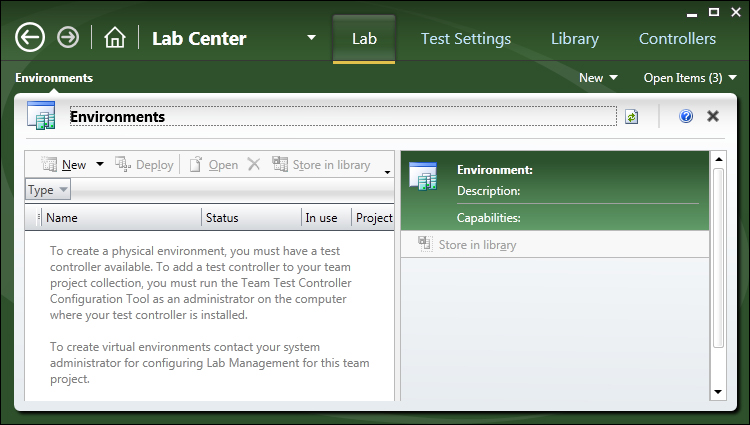Open the Test Settings tab
The image size is (750, 425).
click(x=466, y=39)
